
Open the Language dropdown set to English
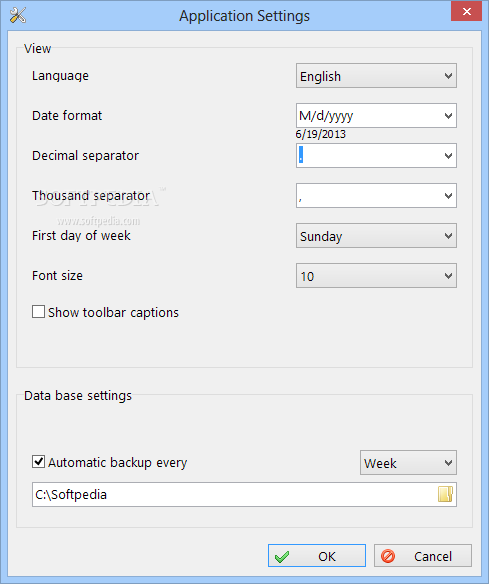coord(376,76)
